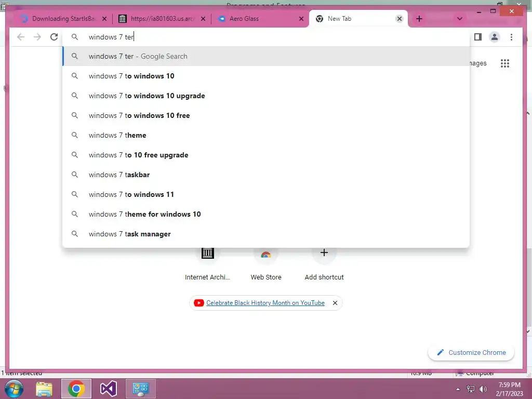
Task: Open Windows Explorer from taskbar
Action: pos(44,389)
